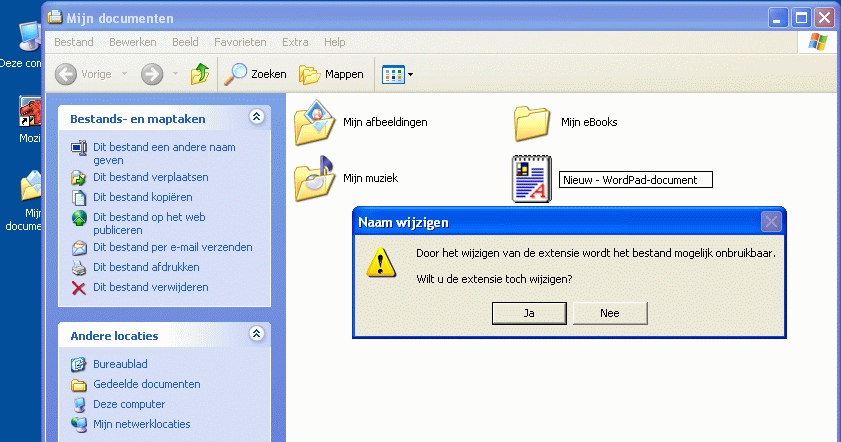Image resolution: width=841 pixels, height=442 pixels.
Task: Click the publish to web globe icon
Action: tap(79, 218)
